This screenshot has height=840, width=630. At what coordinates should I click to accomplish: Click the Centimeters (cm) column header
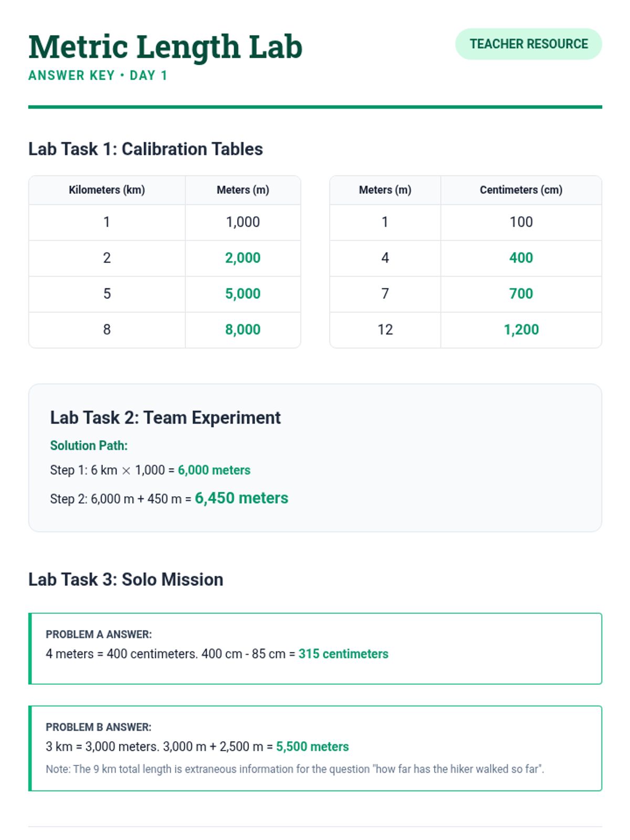(x=521, y=190)
